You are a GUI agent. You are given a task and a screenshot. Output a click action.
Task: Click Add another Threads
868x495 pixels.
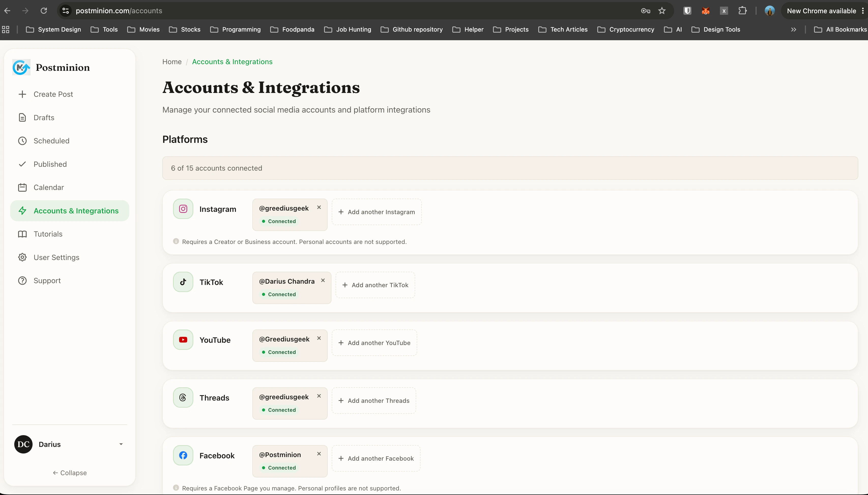coord(374,401)
